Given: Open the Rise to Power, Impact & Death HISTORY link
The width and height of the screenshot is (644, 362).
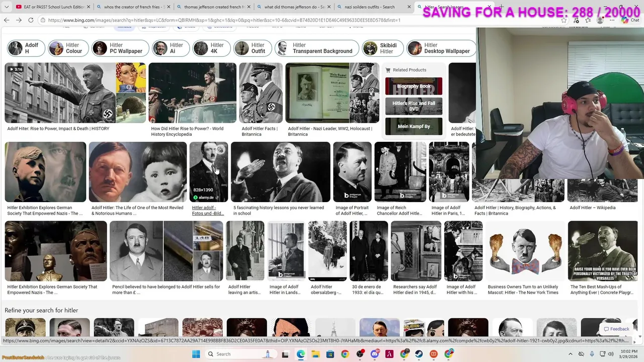Looking at the screenshot, I should [58, 129].
